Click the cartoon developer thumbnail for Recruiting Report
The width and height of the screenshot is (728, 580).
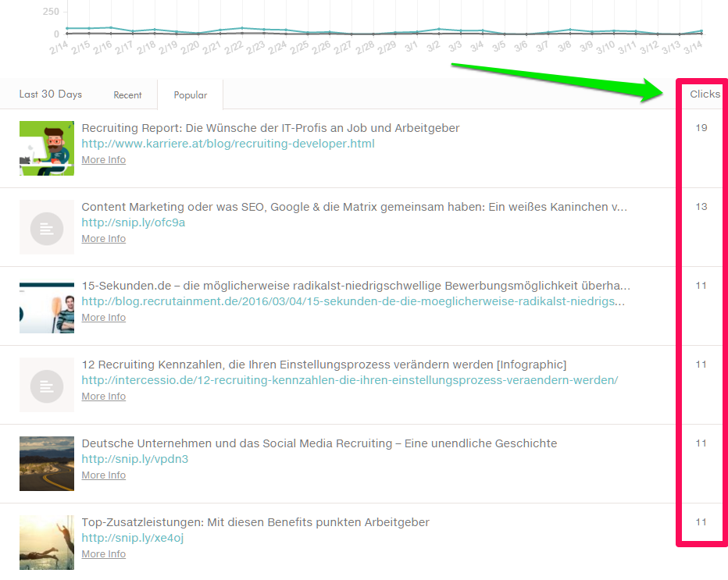pos(46,148)
